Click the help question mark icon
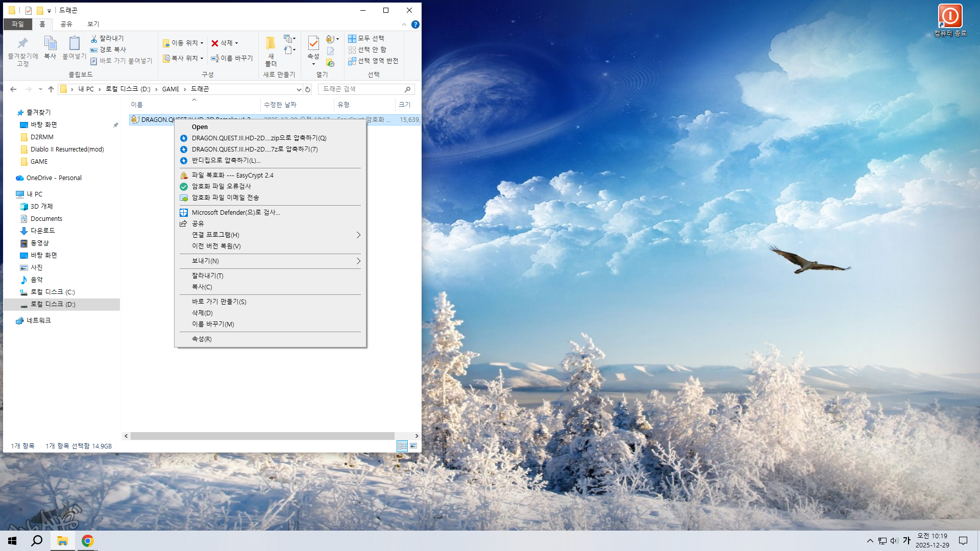Viewport: 980px width, 551px height. pos(415,24)
